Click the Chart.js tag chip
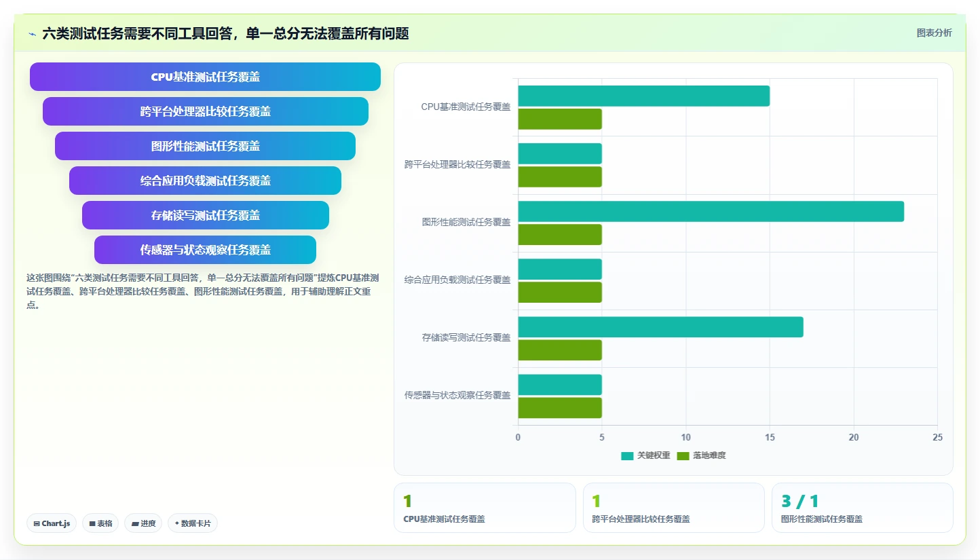The height and width of the screenshot is (560, 980). [x=52, y=523]
